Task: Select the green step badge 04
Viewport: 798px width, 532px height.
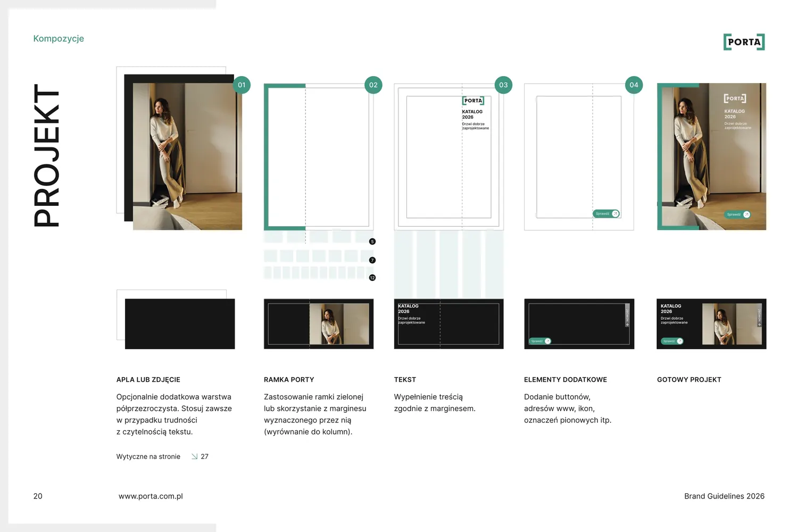Action: (634, 85)
